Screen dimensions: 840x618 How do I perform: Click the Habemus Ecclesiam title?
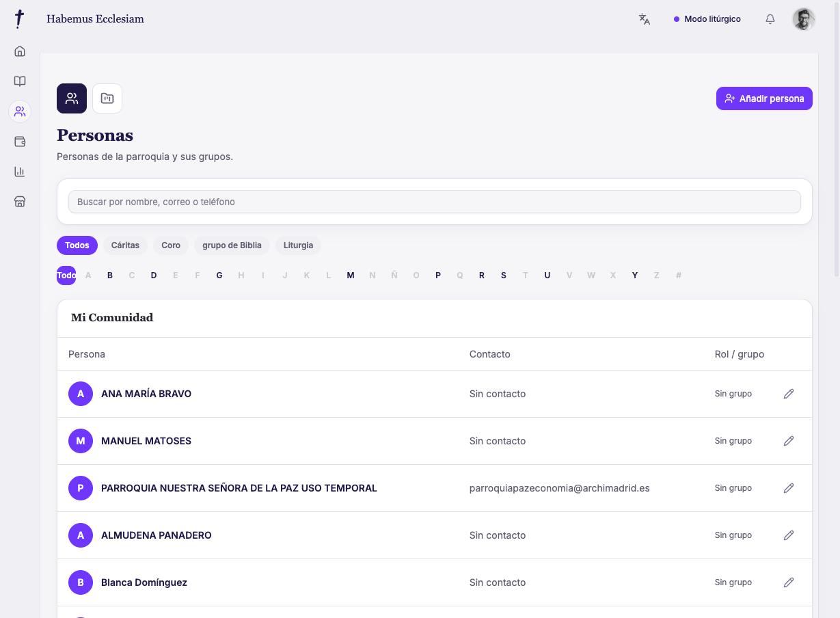tap(96, 19)
